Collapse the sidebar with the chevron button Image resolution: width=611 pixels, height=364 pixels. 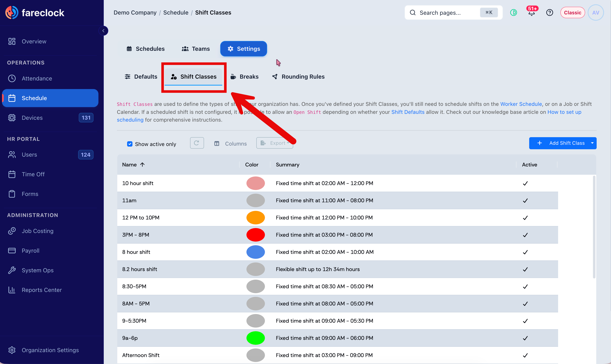point(103,31)
